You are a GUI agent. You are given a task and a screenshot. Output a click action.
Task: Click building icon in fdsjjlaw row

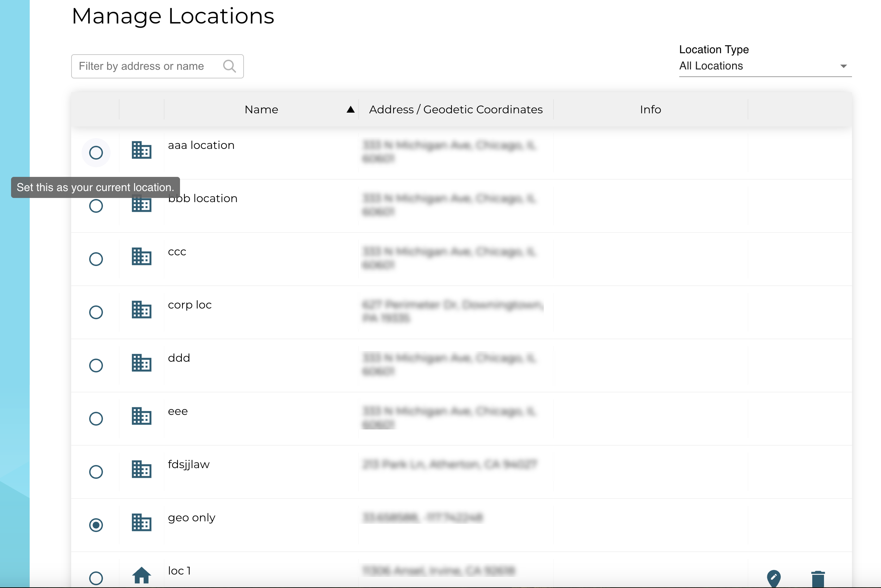click(141, 469)
